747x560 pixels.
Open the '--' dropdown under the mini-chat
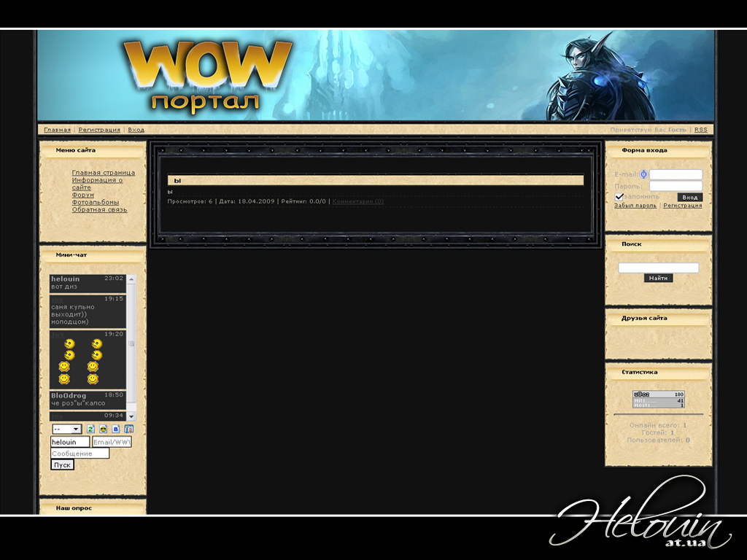pos(66,429)
